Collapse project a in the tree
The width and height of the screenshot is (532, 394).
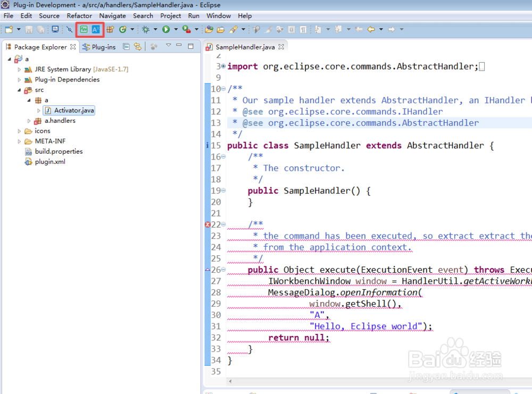(9, 60)
